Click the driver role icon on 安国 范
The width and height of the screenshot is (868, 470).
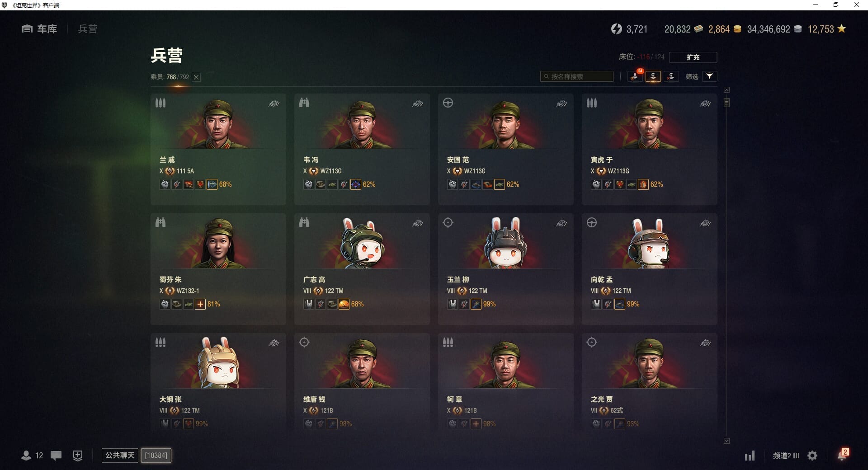coord(448,103)
